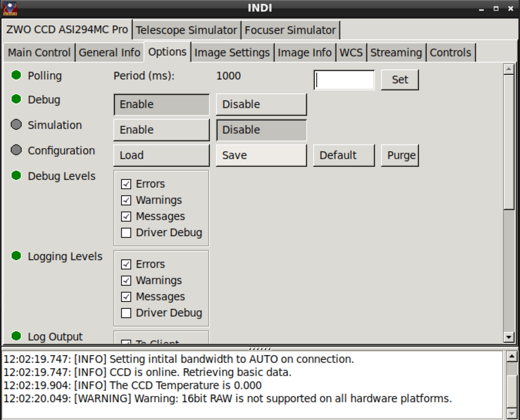The image size is (520, 420).
Task: Click the green Log Output status light
Action: coord(16,336)
